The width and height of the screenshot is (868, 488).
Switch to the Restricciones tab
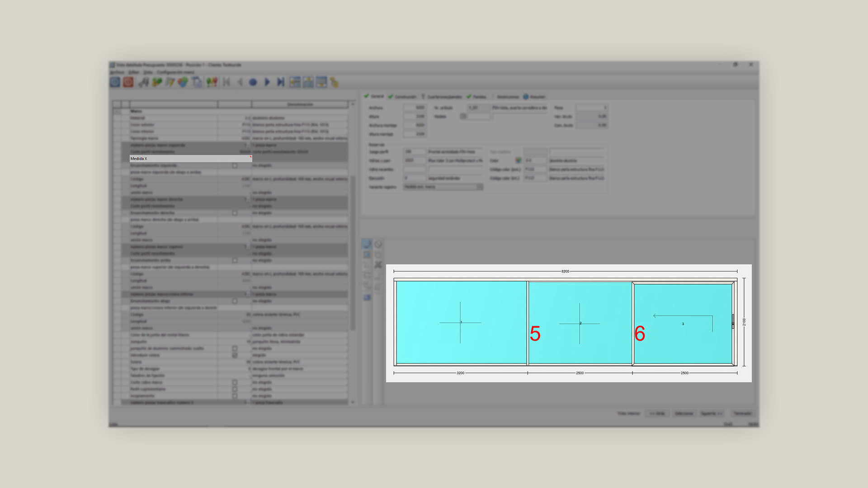[x=508, y=97]
